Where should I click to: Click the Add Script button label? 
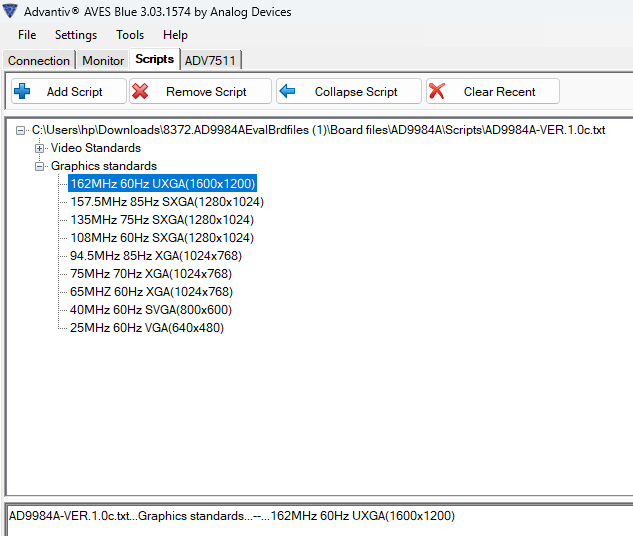pyautogui.click(x=75, y=92)
